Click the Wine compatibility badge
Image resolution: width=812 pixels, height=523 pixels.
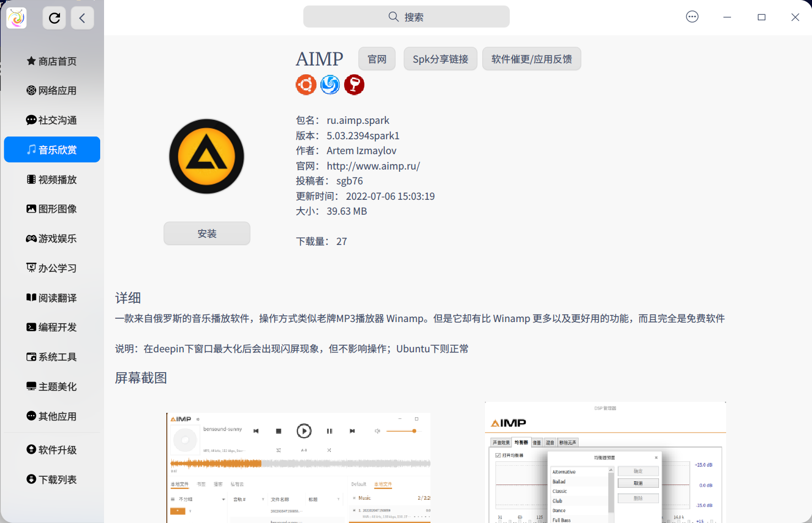click(x=354, y=85)
